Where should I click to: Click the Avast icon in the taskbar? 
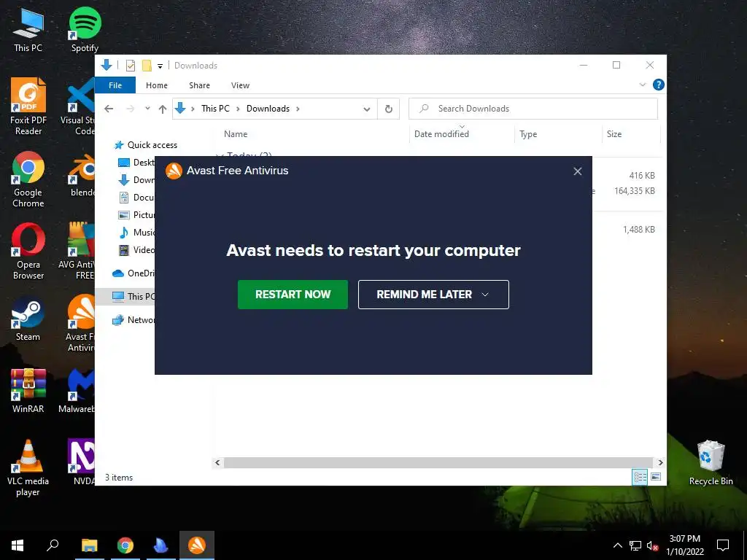click(197, 545)
